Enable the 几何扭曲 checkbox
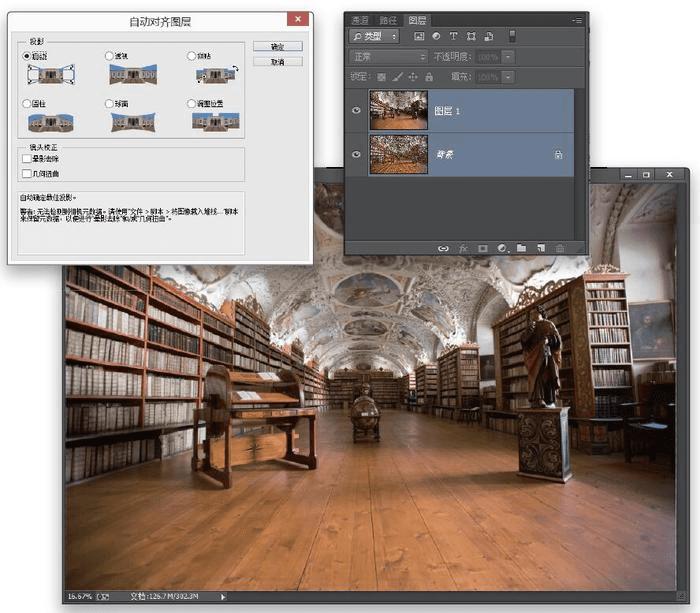This screenshot has height=613, width=700. coord(27,173)
